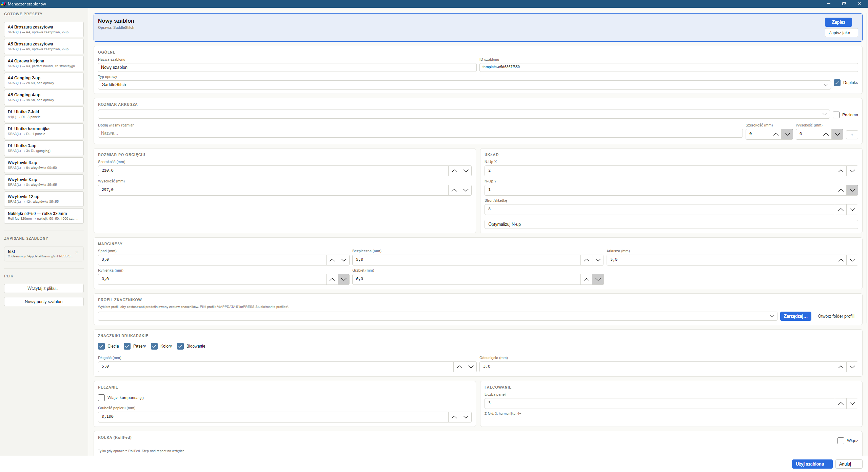The height and width of the screenshot is (472, 868).
Task: Enable RollFed Włącz checkbox
Action: coord(841,441)
